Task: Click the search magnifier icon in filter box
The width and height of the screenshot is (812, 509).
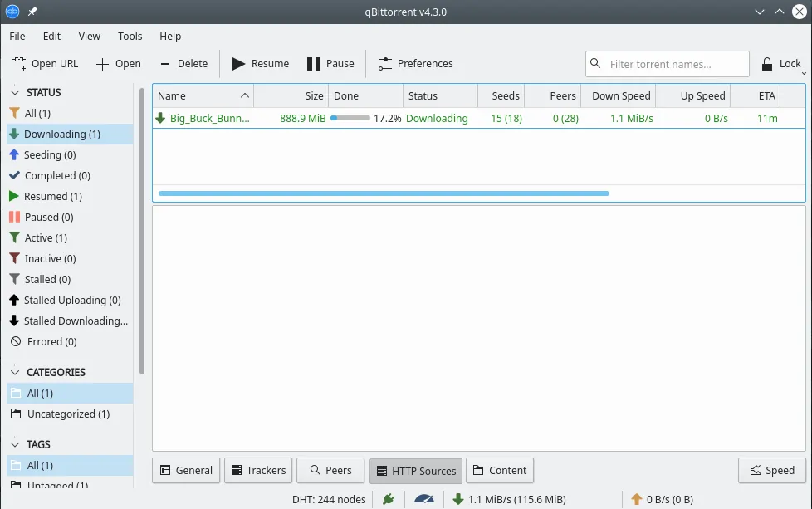Action: 595,63
